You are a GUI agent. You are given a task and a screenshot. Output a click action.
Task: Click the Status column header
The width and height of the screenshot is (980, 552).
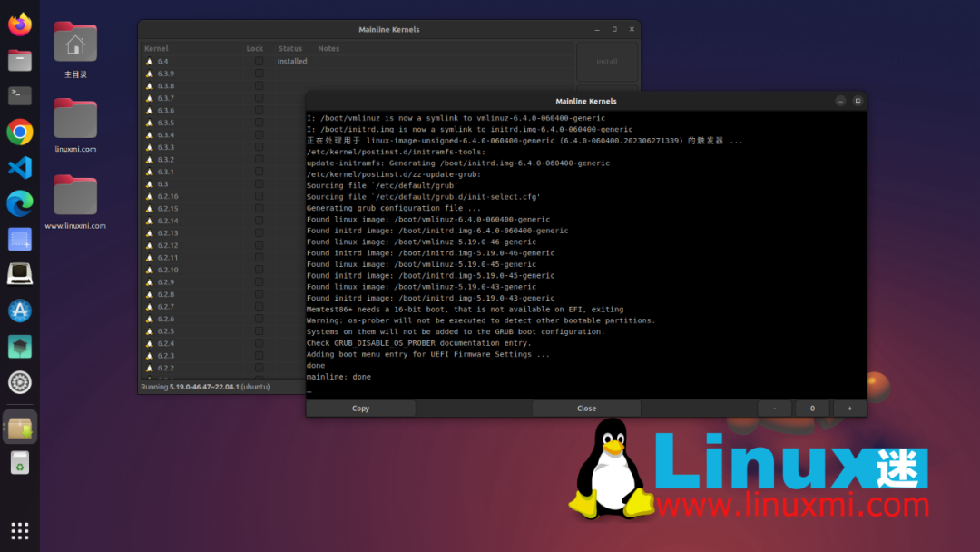(x=289, y=48)
